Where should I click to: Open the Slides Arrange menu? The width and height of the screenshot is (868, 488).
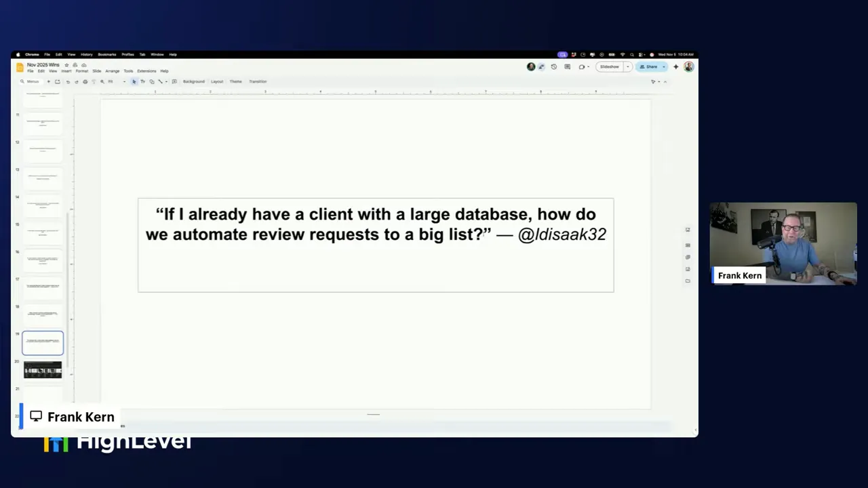(x=113, y=71)
